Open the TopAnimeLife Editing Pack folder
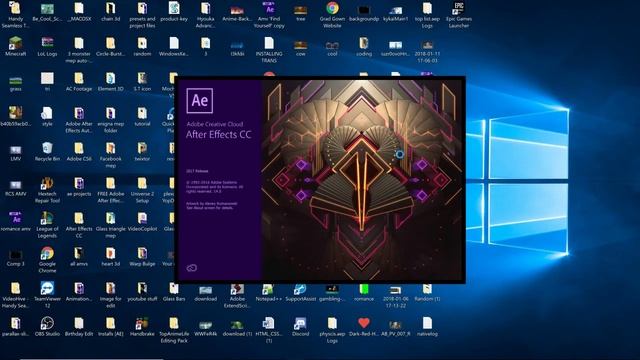640x360 pixels. click(174, 330)
